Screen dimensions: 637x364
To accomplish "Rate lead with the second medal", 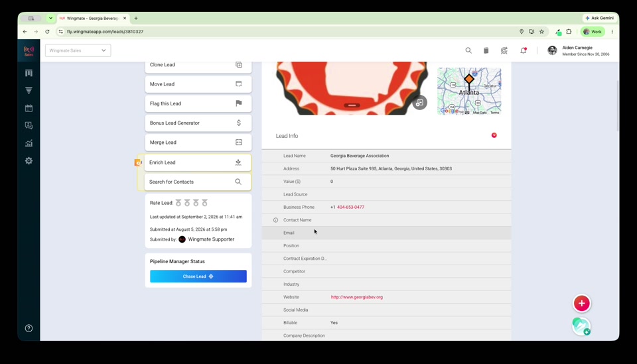I will 187,203.
